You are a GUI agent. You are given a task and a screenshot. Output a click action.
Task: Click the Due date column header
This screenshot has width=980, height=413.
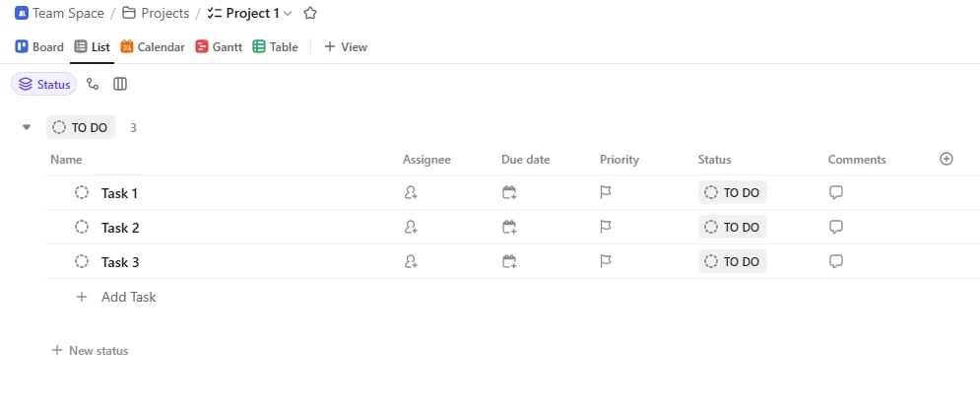[526, 160]
